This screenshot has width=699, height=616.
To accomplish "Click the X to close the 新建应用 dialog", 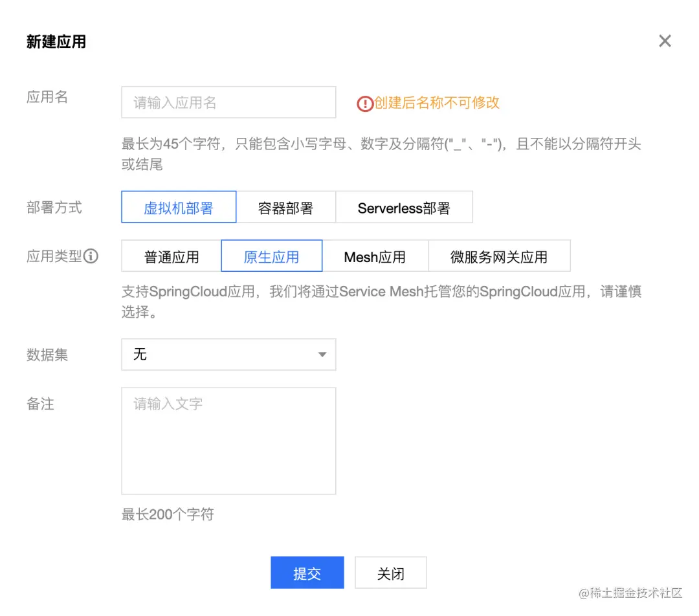I will pyautogui.click(x=665, y=41).
